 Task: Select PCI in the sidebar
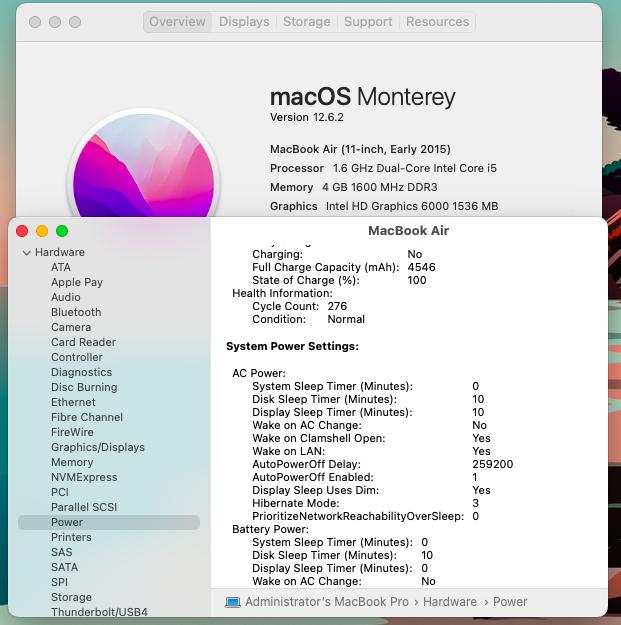point(60,492)
